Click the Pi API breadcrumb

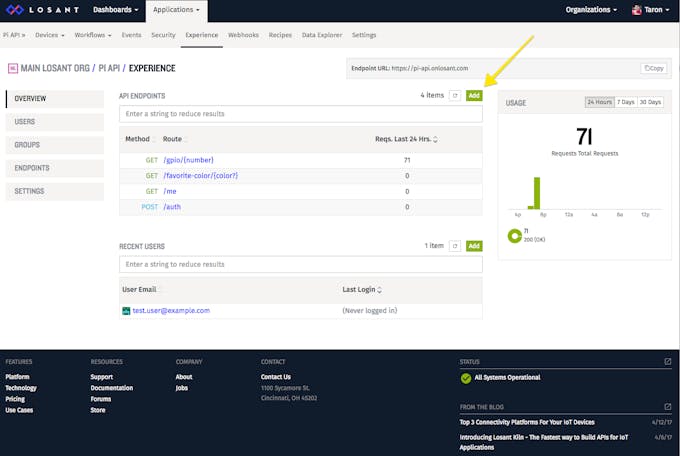(109, 68)
